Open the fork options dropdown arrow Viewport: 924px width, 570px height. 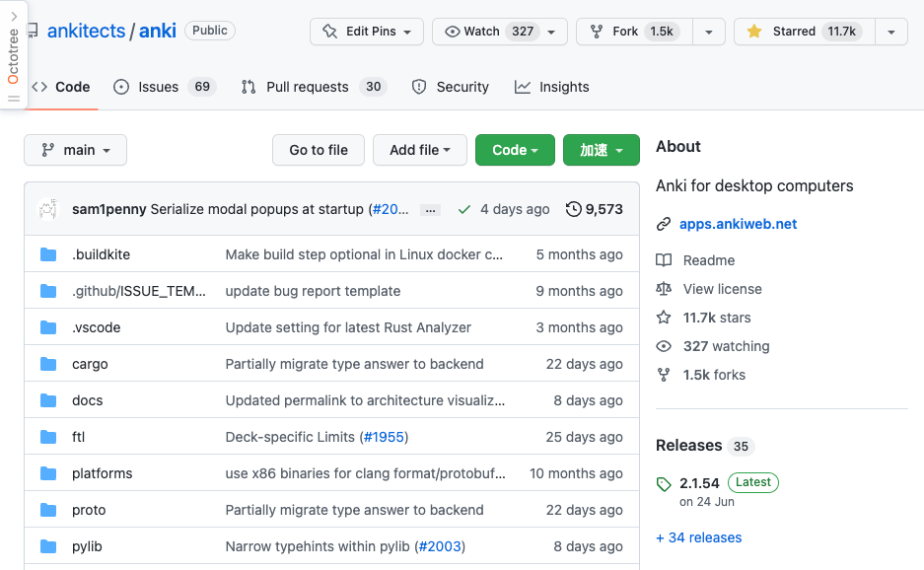pyautogui.click(x=708, y=32)
